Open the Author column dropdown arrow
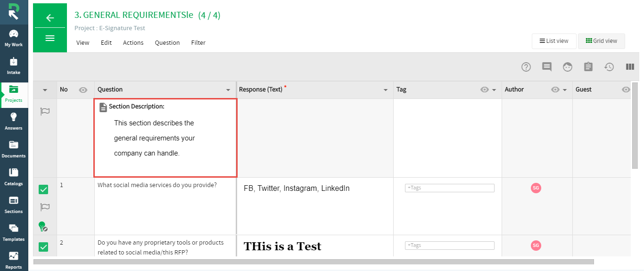The width and height of the screenshot is (644, 271). pyautogui.click(x=565, y=90)
